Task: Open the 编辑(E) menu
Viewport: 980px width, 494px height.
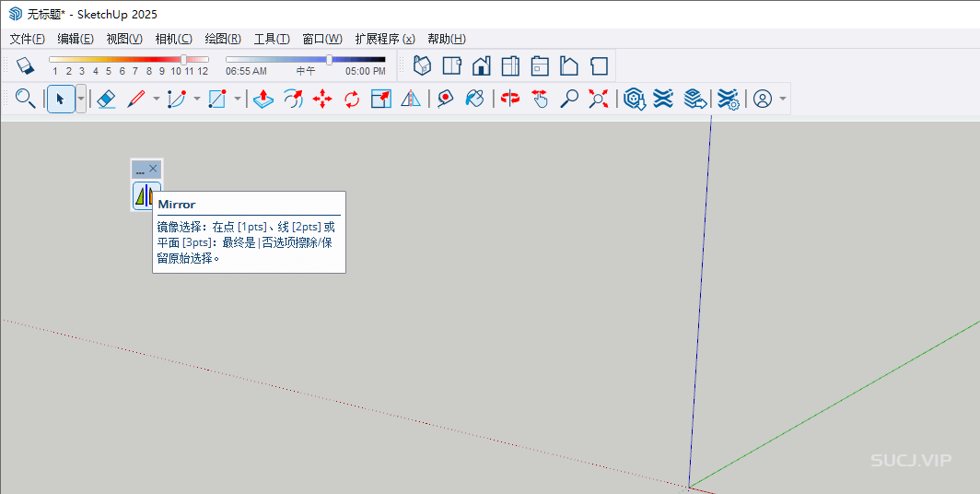Action: tap(76, 39)
